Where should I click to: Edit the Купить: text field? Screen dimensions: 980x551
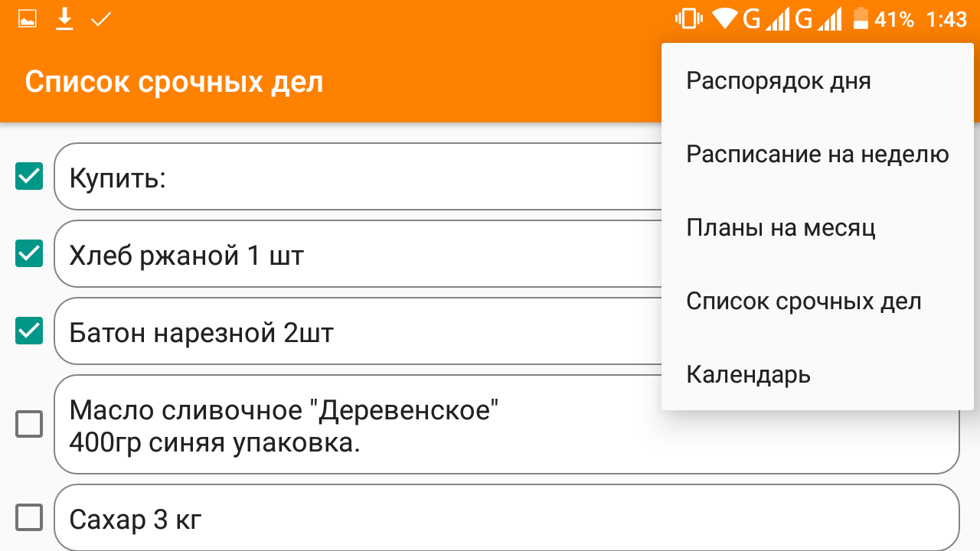coord(352,178)
